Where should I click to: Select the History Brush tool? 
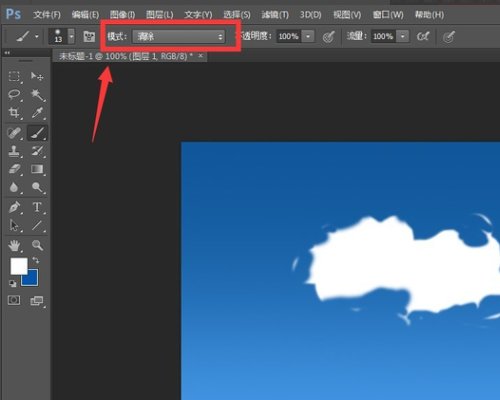[x=37, y=151]
